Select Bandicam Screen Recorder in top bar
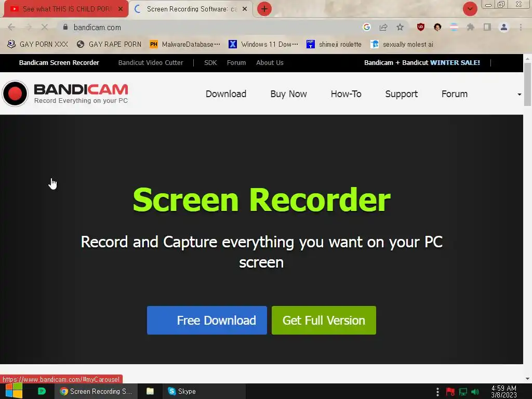 pyautogui.click(x=59, y=63)
